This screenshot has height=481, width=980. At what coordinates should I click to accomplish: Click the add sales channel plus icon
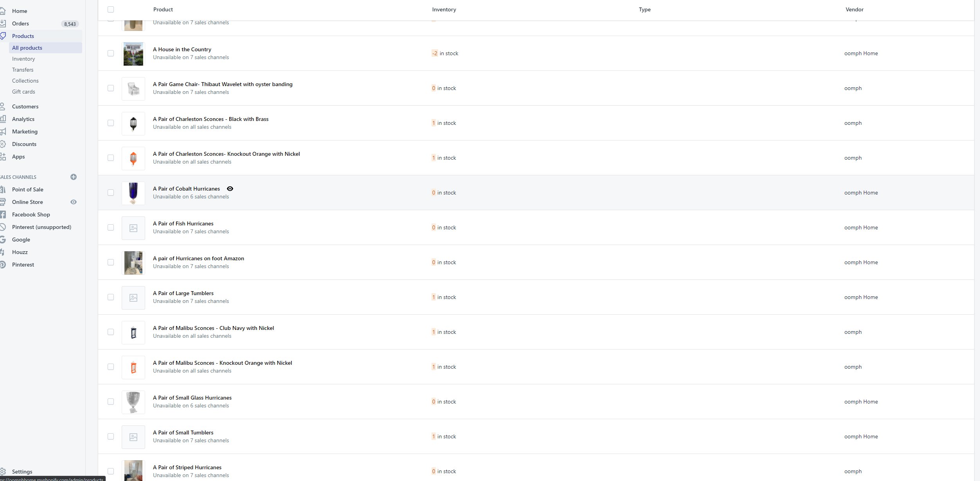(x=73, y=177)
